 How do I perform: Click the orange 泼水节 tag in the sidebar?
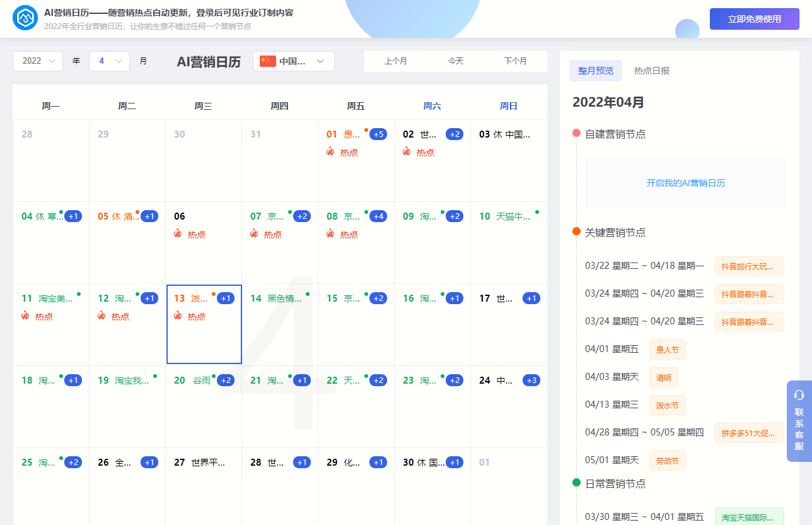click(x=667, y=405)
